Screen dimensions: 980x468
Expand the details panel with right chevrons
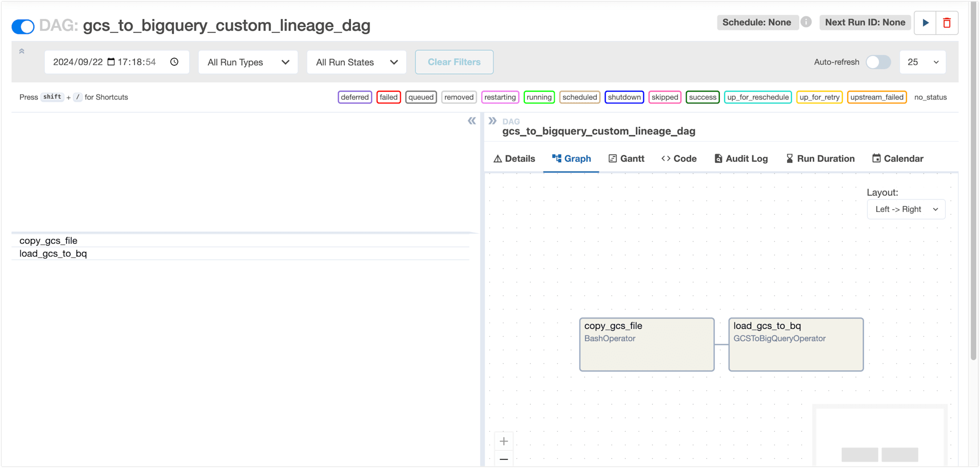[x=492, y=121]
